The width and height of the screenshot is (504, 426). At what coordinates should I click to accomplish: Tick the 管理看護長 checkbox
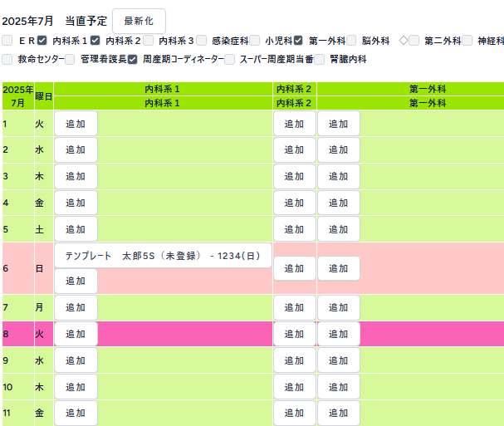pyautogui.click(x=70, y=60)
